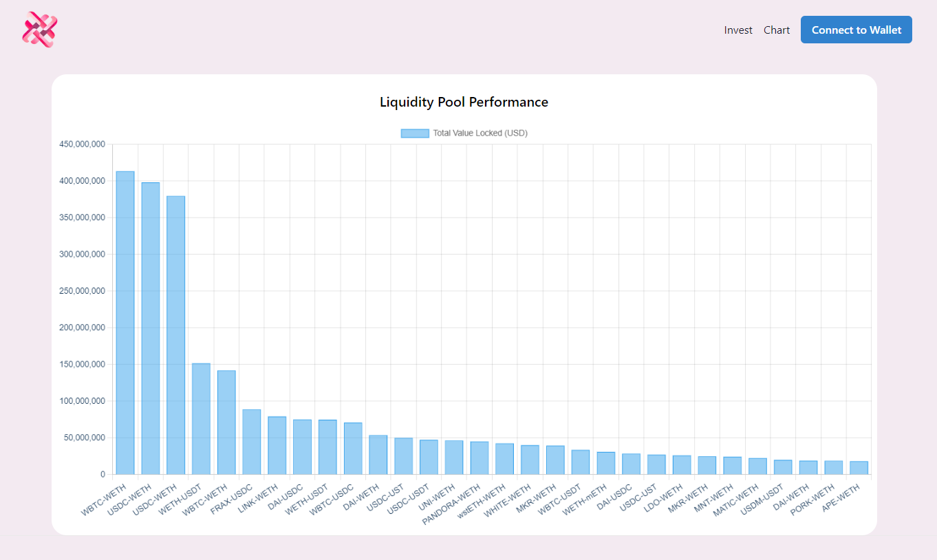Open the Invest page

[738, 30]
